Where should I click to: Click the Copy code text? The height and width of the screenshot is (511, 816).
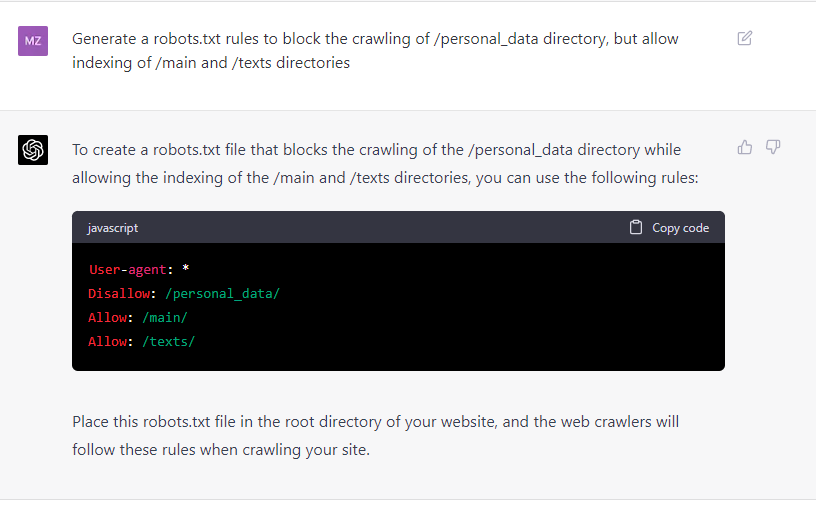point(680,228)
